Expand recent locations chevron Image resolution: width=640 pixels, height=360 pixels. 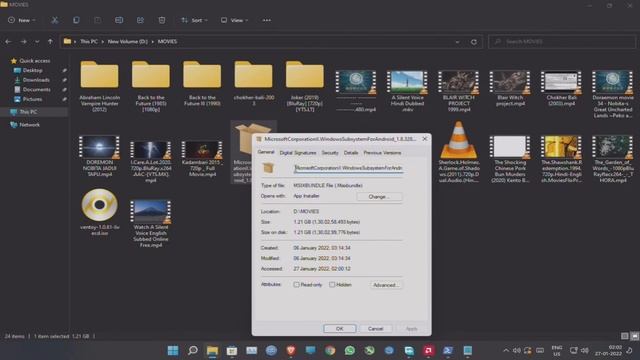(37, 42)
